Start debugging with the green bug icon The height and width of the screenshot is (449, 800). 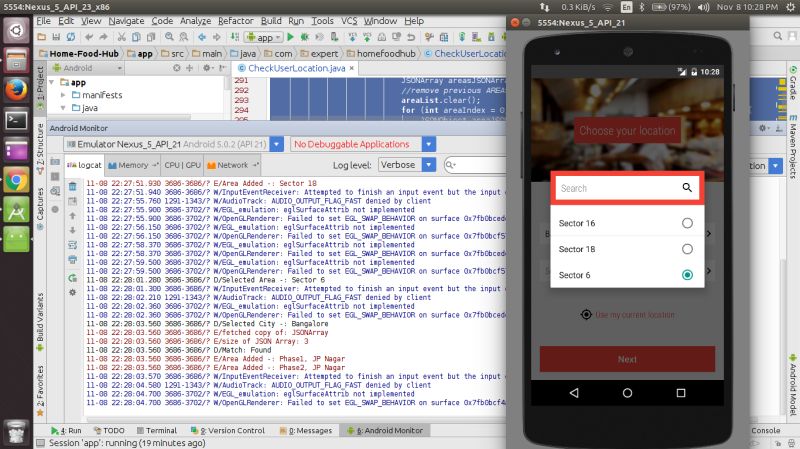pos(305,37)
